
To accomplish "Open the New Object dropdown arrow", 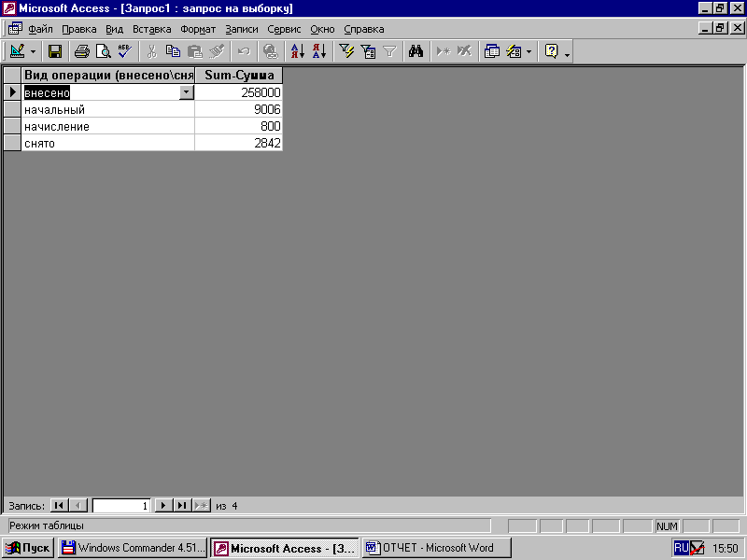I will click(x=529, y=51).
